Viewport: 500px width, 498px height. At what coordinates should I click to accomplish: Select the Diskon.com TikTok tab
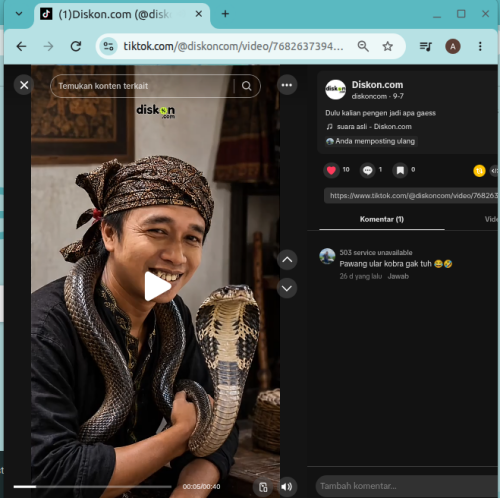point(122,14)
